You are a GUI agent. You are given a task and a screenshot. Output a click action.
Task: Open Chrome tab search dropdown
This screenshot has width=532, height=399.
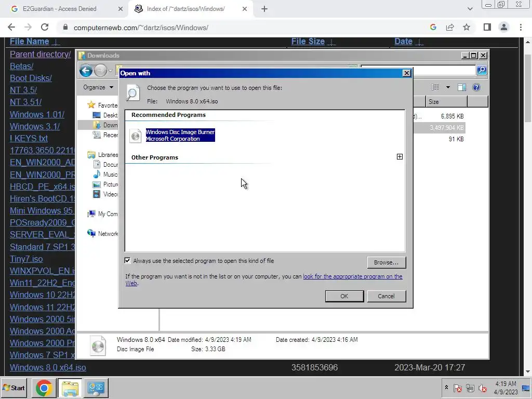[x=470, y=9]
